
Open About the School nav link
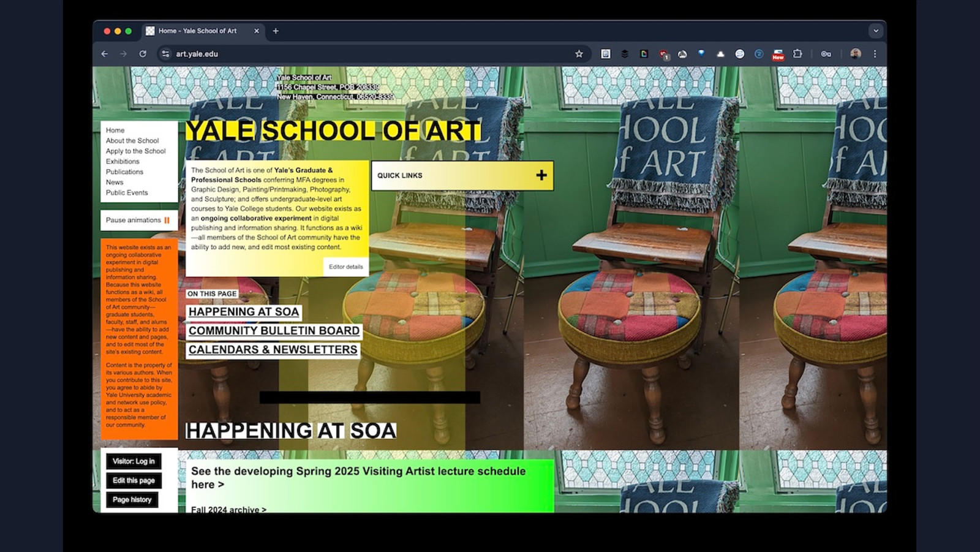coord(132,140)
